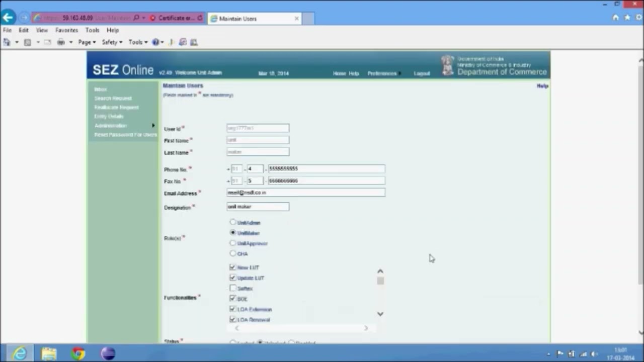Click the Email Address input field
The width and height of the screenshot is (644, 362).
(x=306, y=193)
